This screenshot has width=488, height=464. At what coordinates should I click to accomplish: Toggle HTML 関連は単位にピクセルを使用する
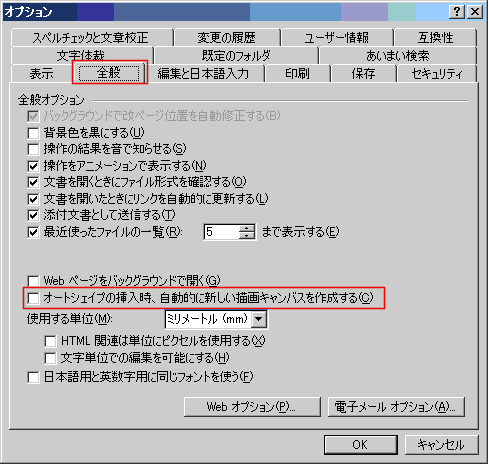50,341
